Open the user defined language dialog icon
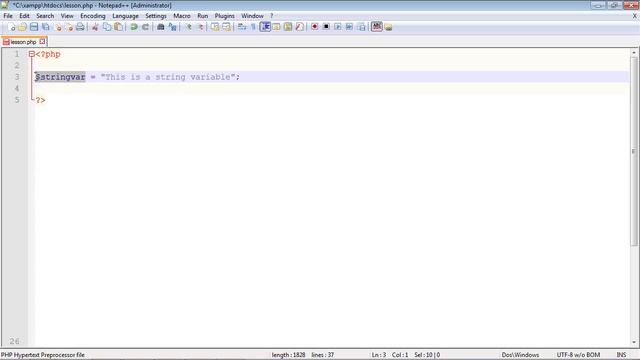This screenshot has width=640, height=360. coord(276,27)
